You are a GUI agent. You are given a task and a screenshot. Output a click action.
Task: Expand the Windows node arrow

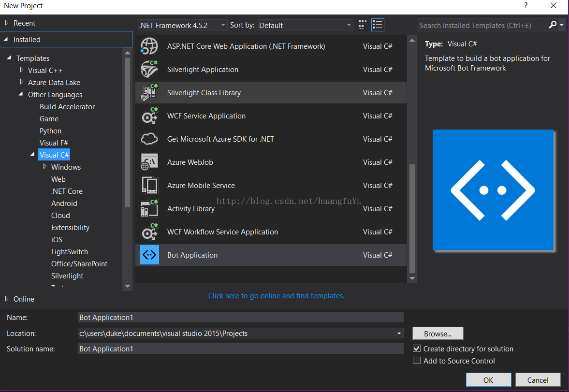[x=44, y=166]
